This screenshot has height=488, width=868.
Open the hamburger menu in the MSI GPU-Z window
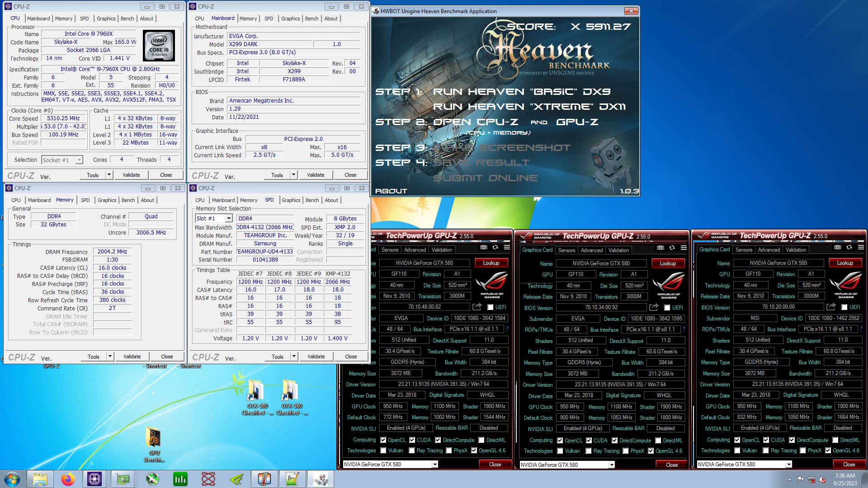click(861, 247)
